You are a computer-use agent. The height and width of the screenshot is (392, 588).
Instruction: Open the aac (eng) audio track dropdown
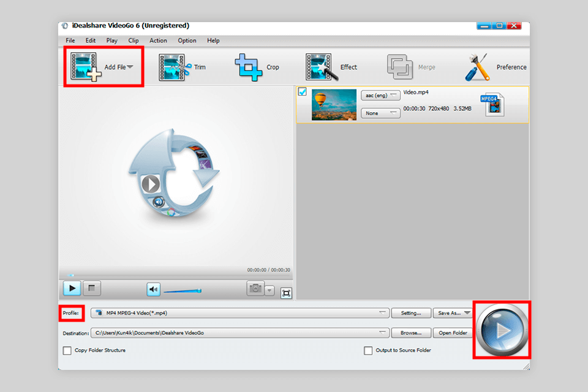coord(380,96)
